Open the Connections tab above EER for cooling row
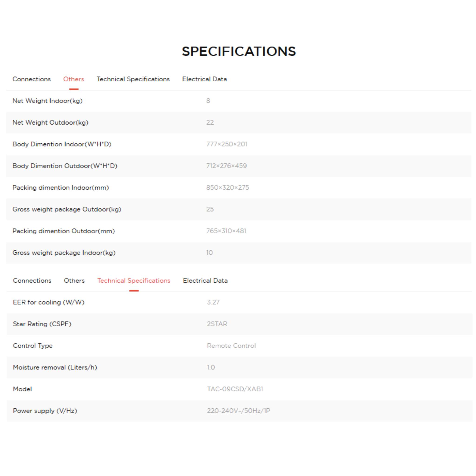The image size is (476, 476). 32,281
